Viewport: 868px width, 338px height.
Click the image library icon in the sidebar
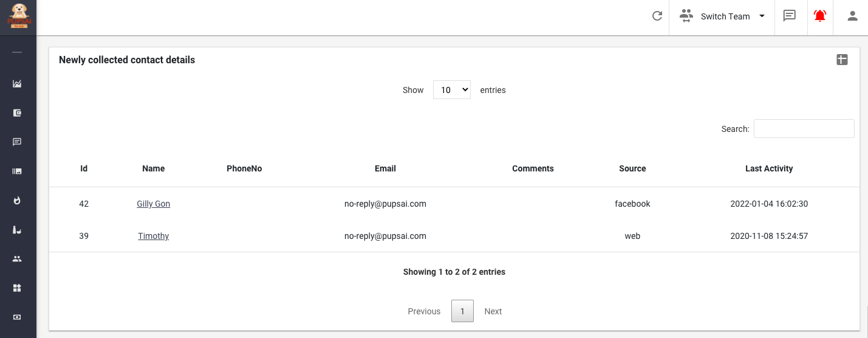[x=17, y=171]
